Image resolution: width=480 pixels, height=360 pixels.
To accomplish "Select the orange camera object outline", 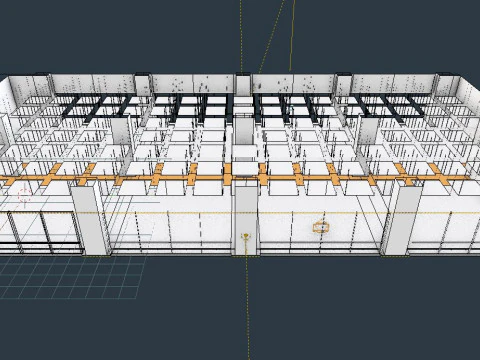I will coord(321,227).
